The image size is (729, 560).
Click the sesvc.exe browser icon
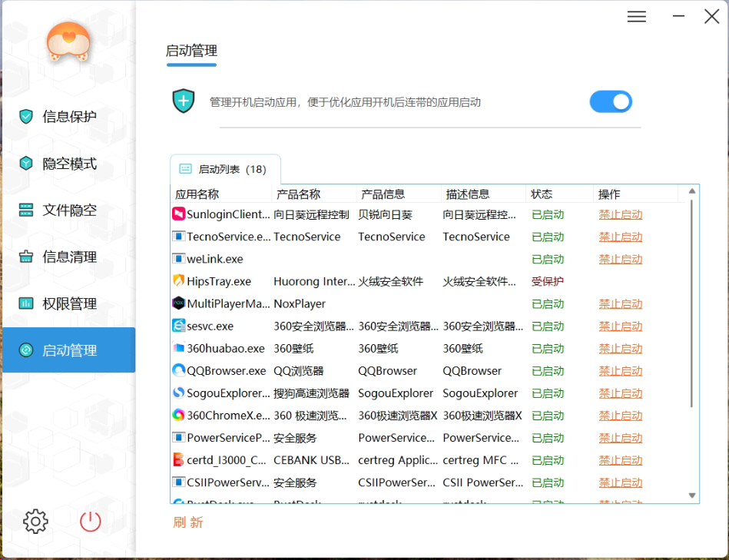pos(178,325)
